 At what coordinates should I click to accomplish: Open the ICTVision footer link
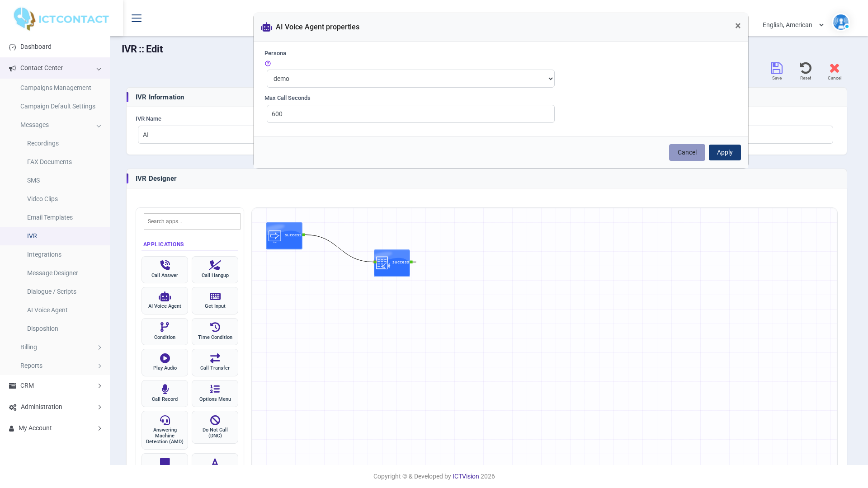(x=466, y=476)
